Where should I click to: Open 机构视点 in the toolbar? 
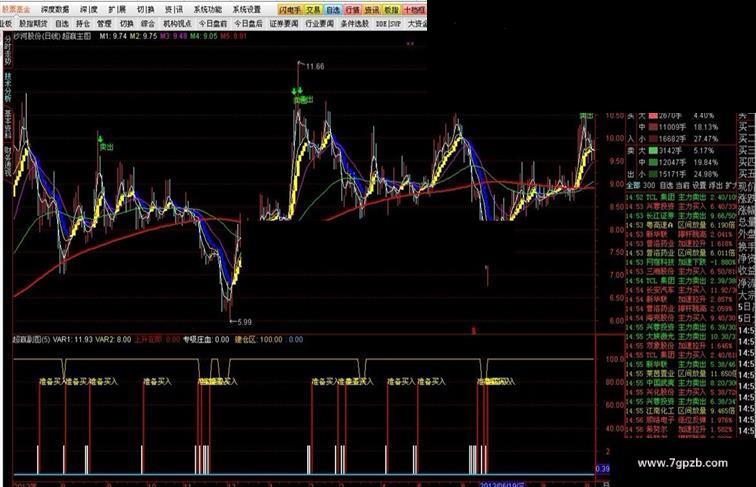(177, 23)
